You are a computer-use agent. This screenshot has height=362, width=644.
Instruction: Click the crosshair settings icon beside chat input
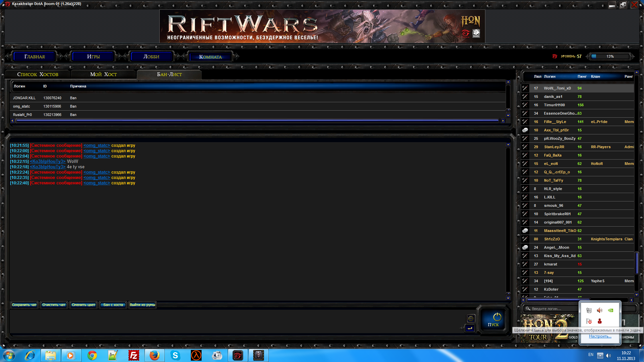[x=471, y=318]
